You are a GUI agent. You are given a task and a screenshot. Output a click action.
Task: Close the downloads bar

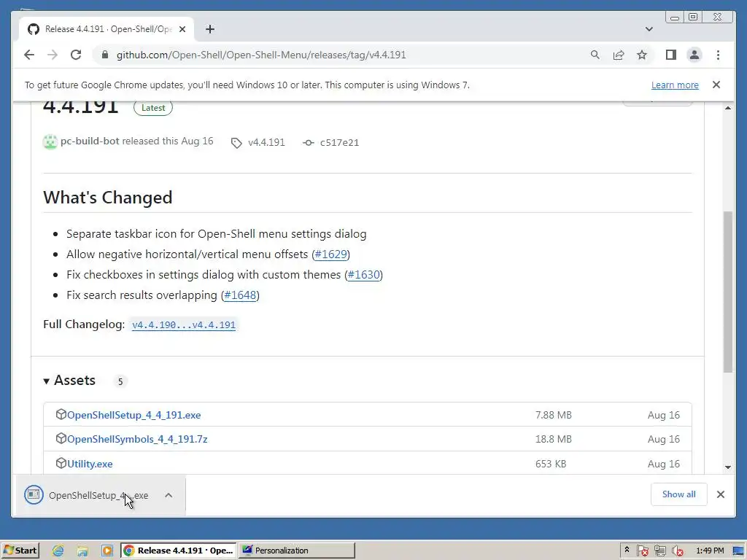pyautogui.click(x=720, y=494)
